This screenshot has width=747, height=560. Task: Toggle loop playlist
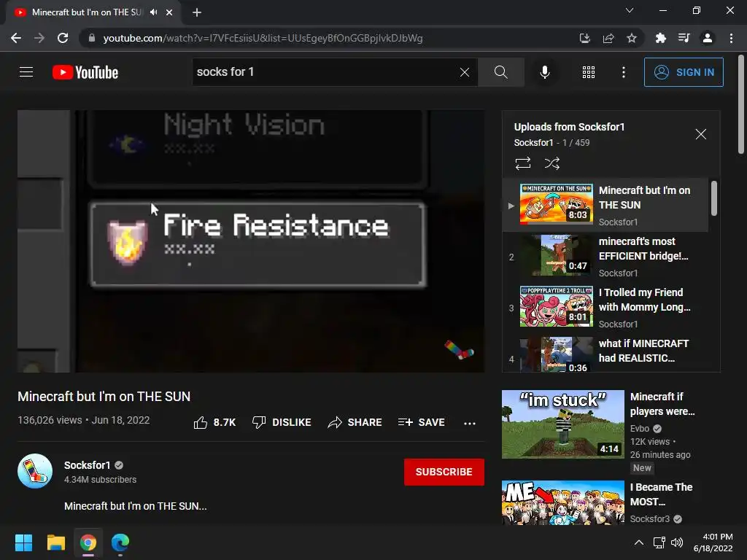click(x=522, y=163)
